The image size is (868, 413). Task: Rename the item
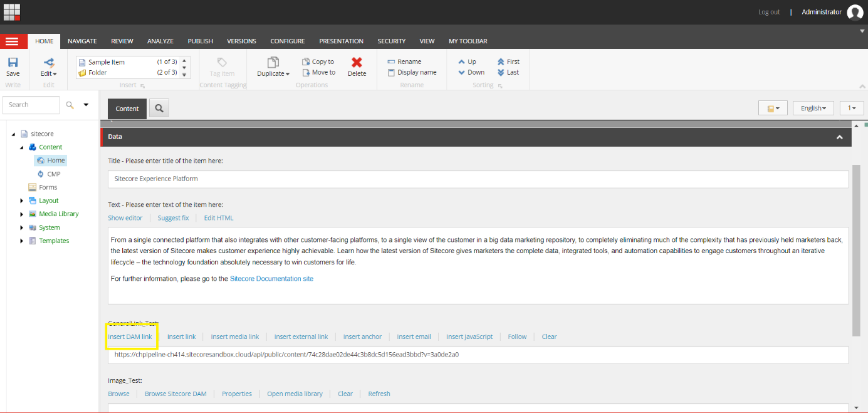(x=404, y=61)
